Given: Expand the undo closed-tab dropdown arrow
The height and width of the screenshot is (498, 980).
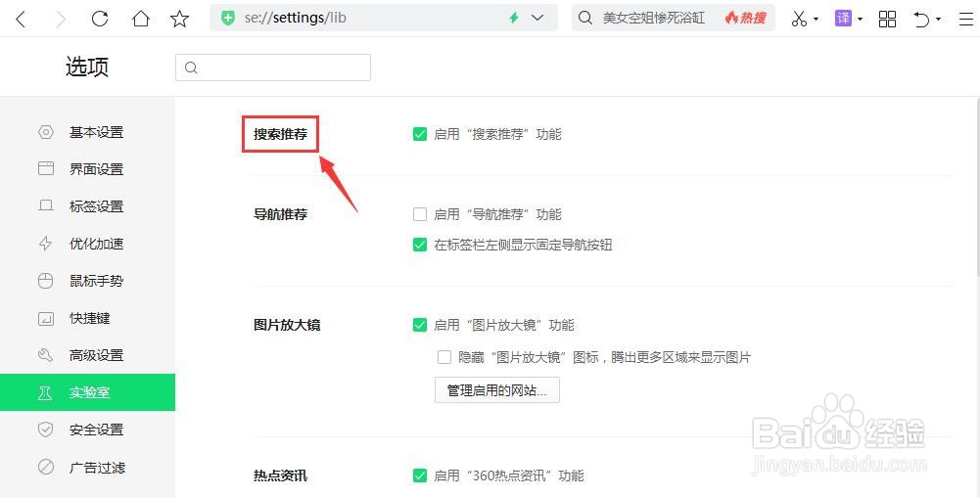Looking at the screenshot, I should point(938,20).
